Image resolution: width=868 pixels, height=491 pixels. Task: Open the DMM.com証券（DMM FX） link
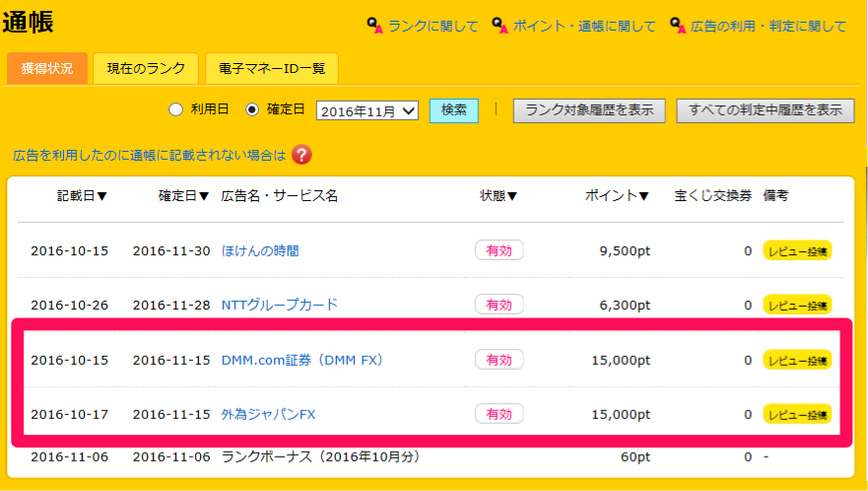pyautogui.click(x=302, y=360)
